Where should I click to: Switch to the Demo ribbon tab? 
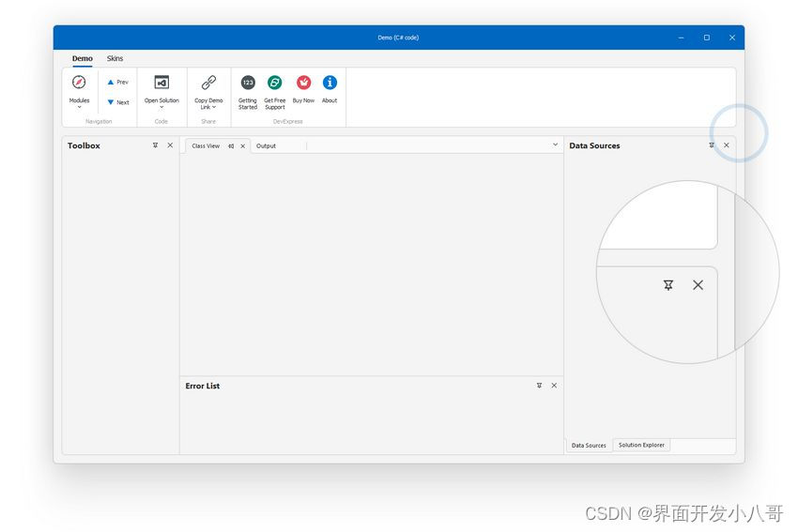(x=82, y=58)
